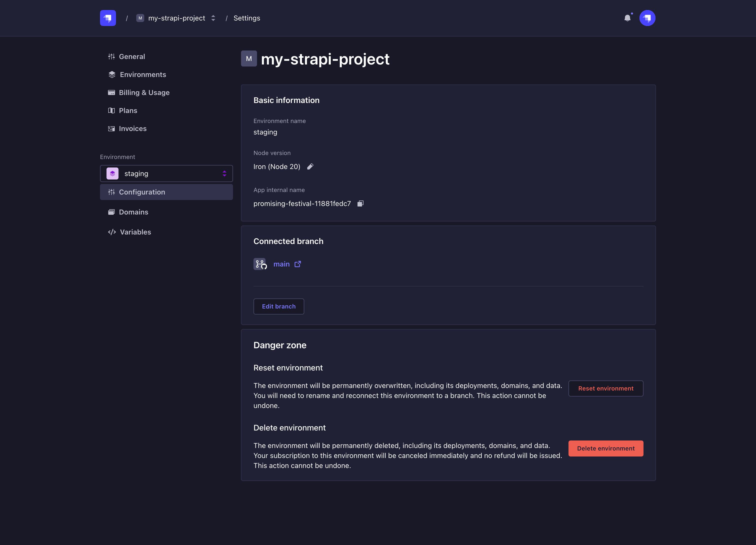Image resolution: width=756 pixels, height=545 pixels.
Task: Click the Environments icon
Action: pos(111,74)
